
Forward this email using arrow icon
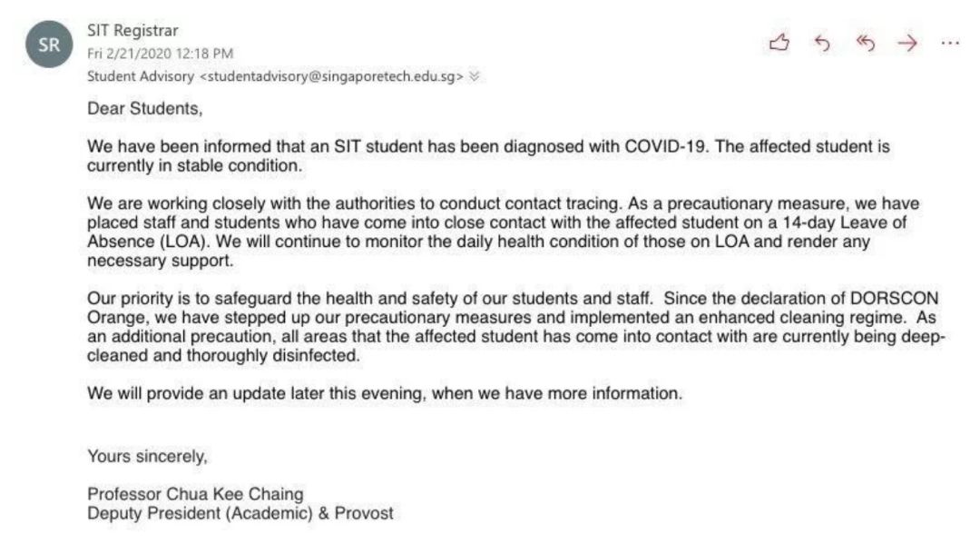(906, 44)
